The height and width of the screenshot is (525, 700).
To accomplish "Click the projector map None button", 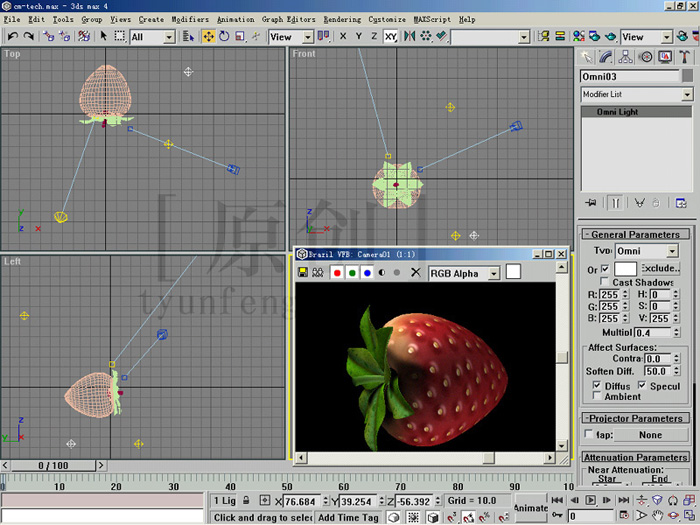I will coord(650,435).
